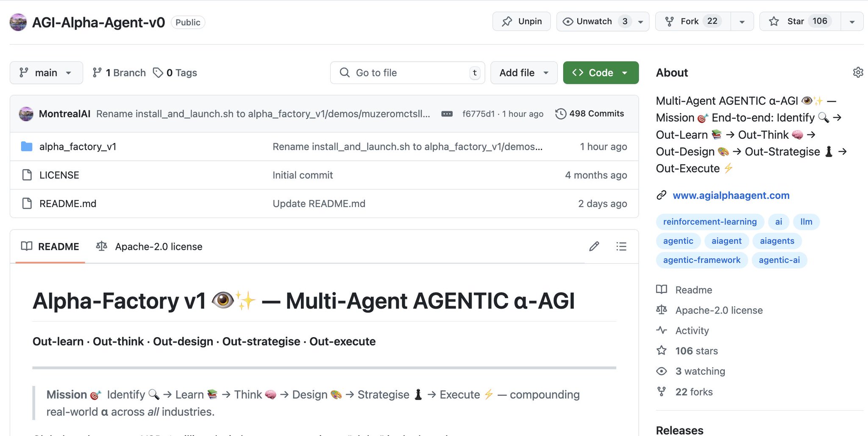Click the star counter 106 beside Star
This screenshot has width=868, height=436.
[x=820, y=21]
